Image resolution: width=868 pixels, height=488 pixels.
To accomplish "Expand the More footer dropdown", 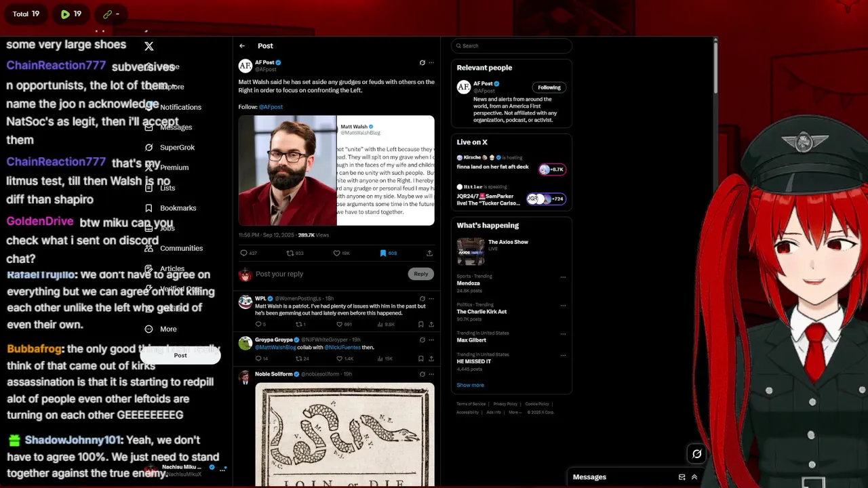I will pyautogui.click(x=515, y=412).
